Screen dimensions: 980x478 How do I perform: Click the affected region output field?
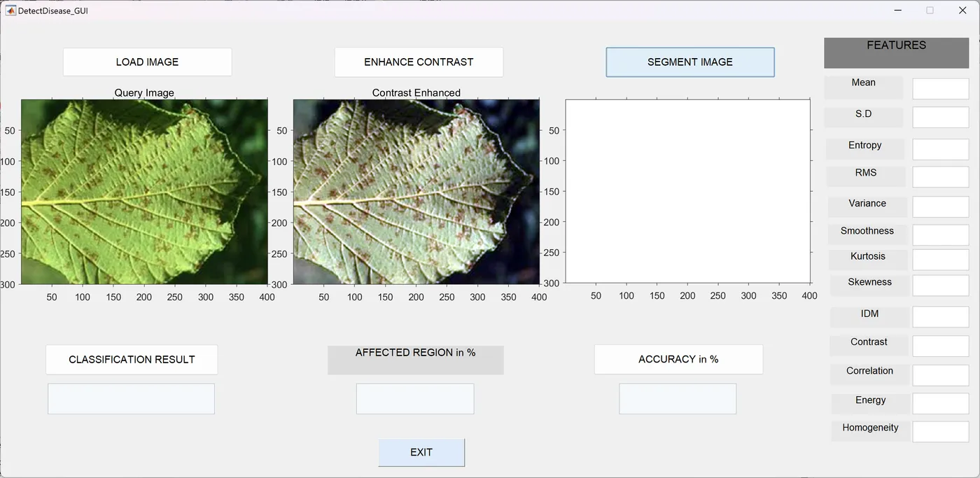(x=415, y=398)
